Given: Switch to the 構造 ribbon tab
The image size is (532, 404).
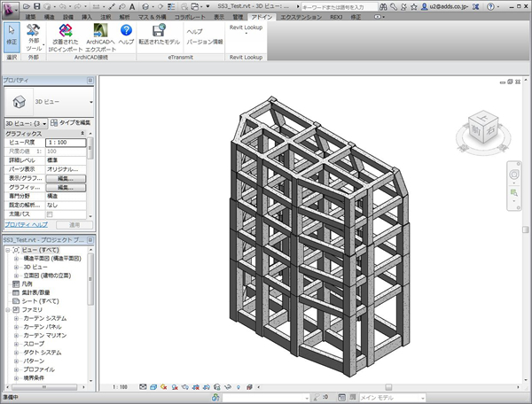Looking at the screenshot, I should [50, 17].
